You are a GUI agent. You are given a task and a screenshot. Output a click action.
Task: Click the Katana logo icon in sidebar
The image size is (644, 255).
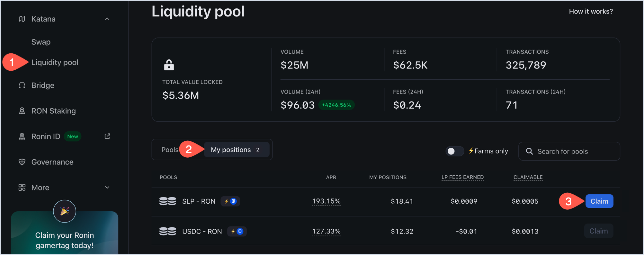click(x=22, y=19)
